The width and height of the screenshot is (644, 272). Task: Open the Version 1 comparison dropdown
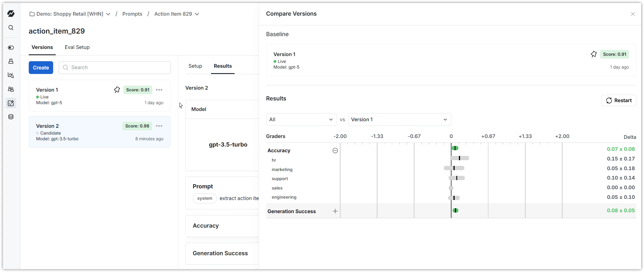(399, 119)
